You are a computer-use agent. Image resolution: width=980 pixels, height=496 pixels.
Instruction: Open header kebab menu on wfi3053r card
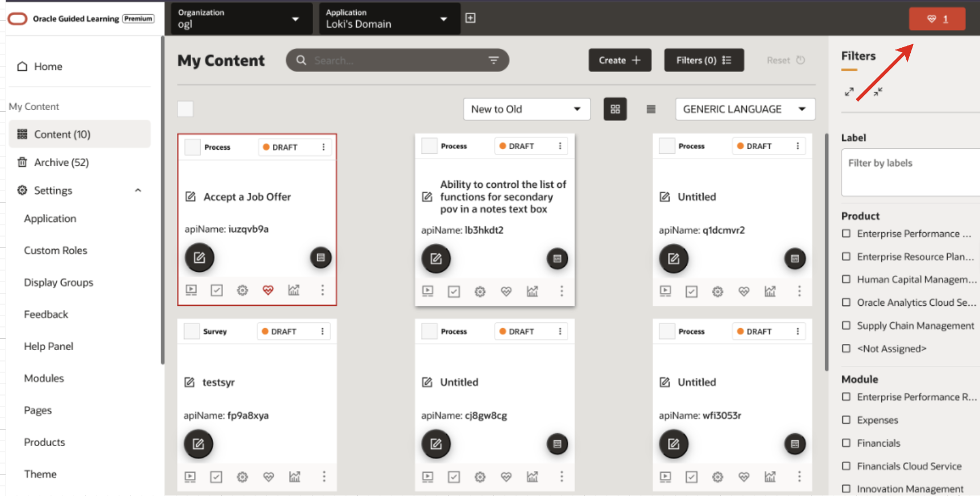pyautogui.click(x=798, y=331)
